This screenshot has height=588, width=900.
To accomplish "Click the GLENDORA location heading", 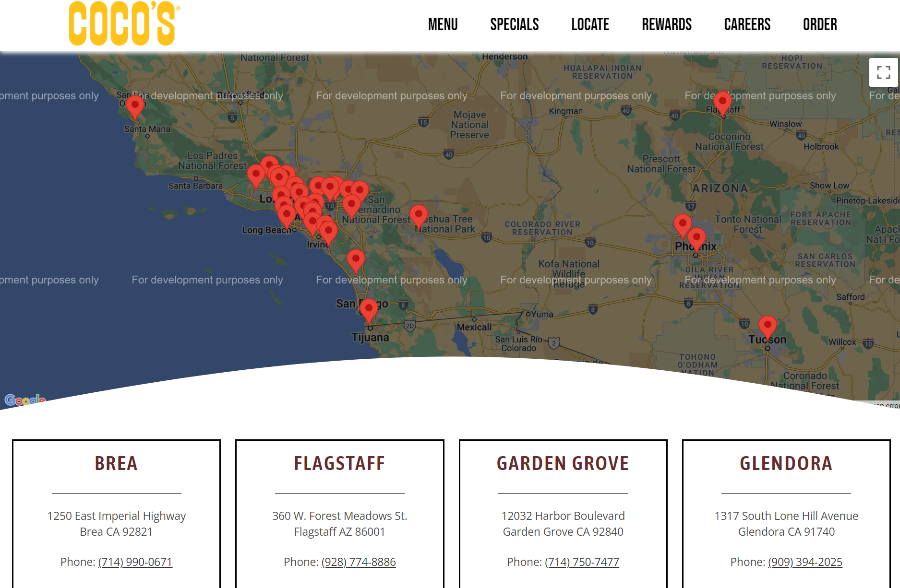I will tap(786, 463).
